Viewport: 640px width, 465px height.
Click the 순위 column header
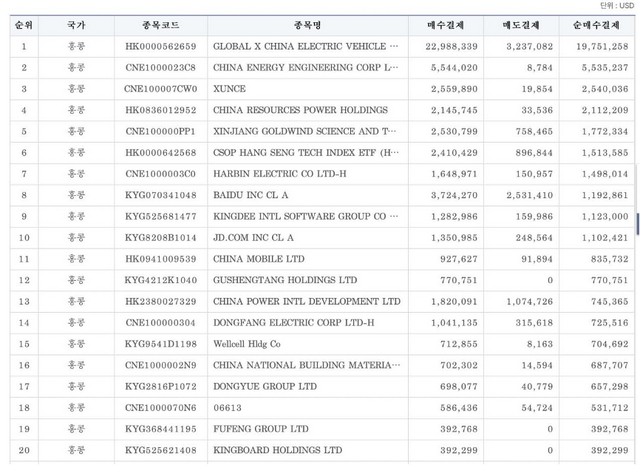pos(24,25)
